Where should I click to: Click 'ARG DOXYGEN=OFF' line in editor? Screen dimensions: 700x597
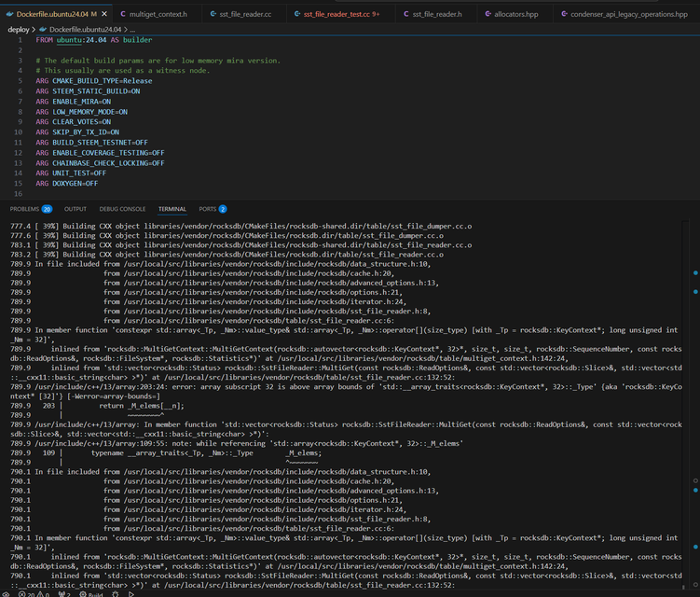click(67, 184)
